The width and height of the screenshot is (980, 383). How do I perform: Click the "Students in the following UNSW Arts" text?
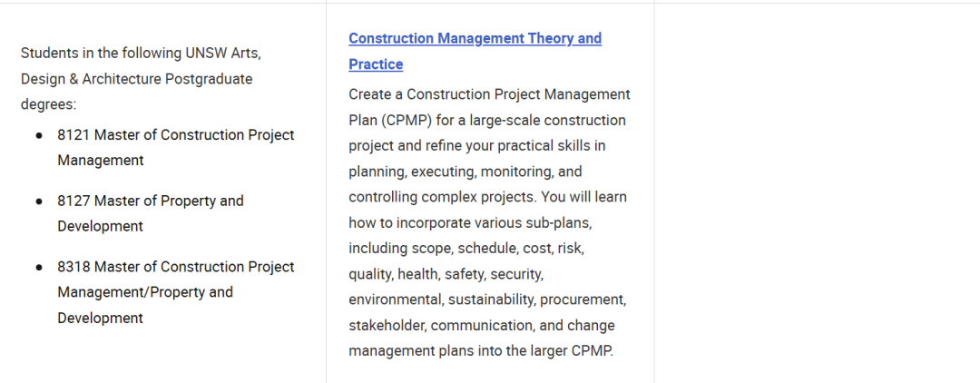(x=141, y=54)
